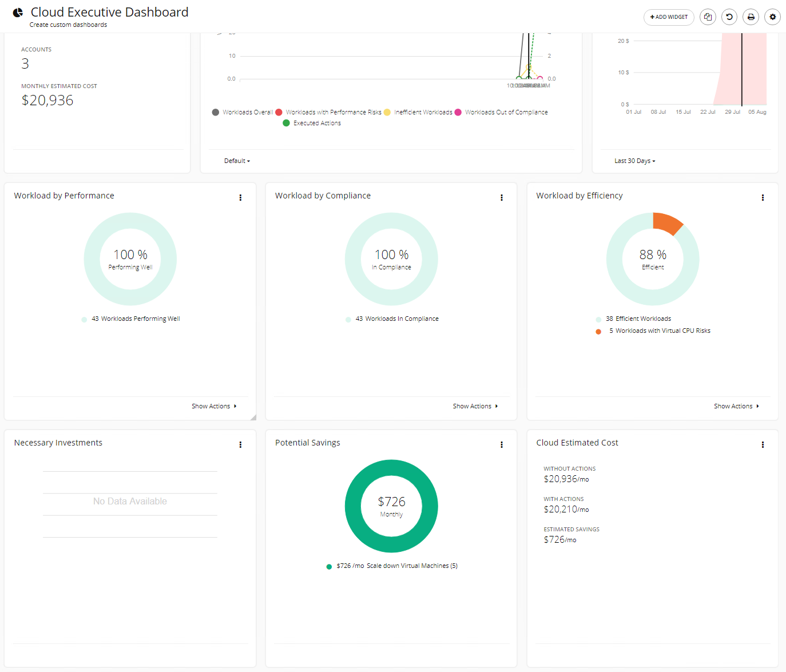Click the orange Virtual CPU Risks donut segment
Screen dimensions: 786x672
(666, 222)
